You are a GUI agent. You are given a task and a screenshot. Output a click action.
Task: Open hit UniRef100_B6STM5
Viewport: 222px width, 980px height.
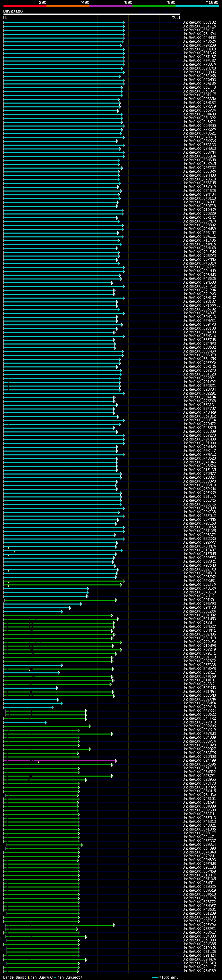[x=199, y=183]
